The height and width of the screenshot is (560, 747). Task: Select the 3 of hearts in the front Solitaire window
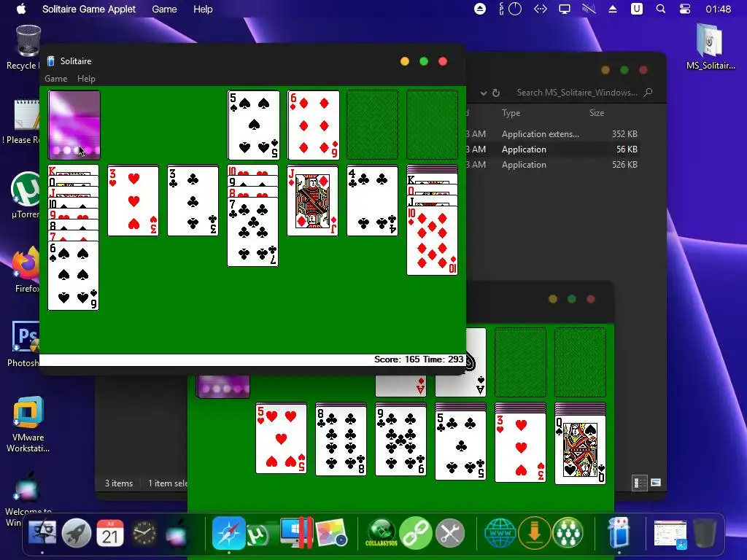coord(133,201)
